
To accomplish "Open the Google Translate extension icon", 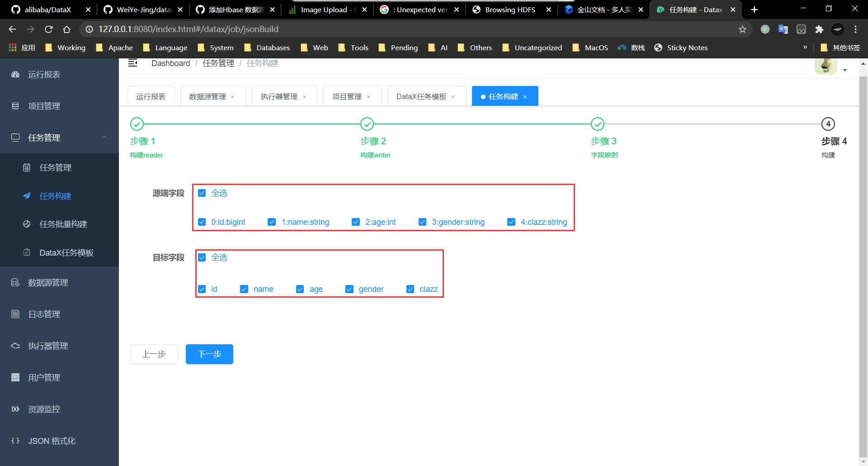I will (783, 29).
